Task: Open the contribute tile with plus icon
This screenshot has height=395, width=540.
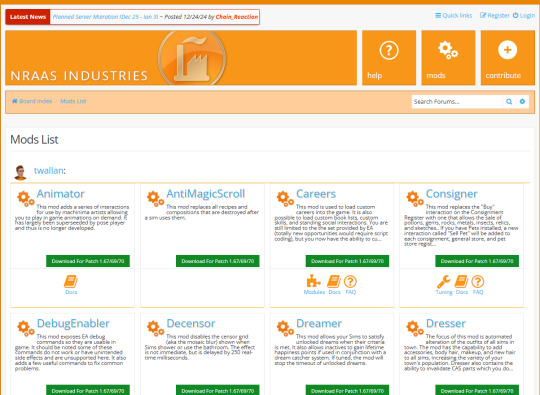Action: tap(508, 58)
